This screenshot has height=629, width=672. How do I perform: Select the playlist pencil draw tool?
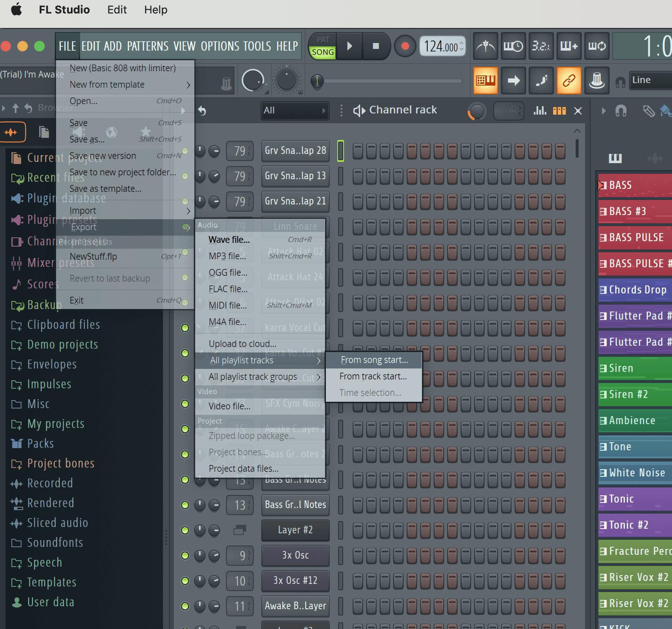[x=648, y=111]
